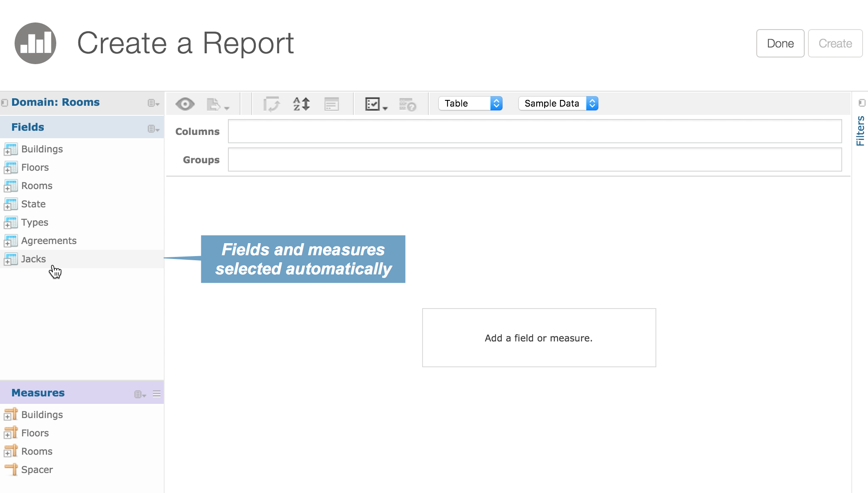
Task: Click the Columns drop area field
Action: coord(535,131)
